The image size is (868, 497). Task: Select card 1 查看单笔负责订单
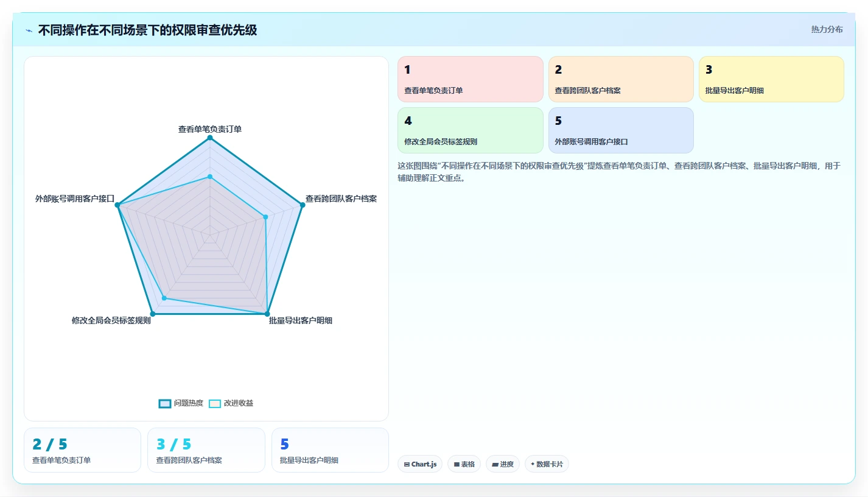click(x=470, y=79)
